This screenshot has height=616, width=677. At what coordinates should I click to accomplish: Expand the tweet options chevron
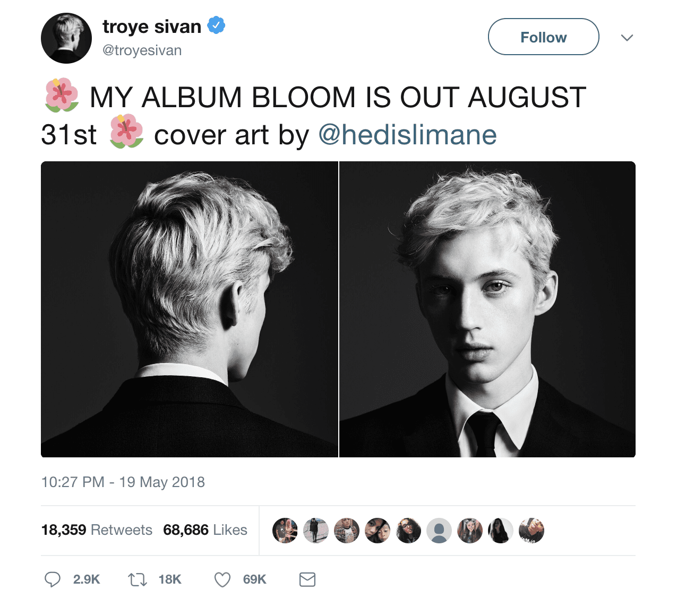click(627, 37)
